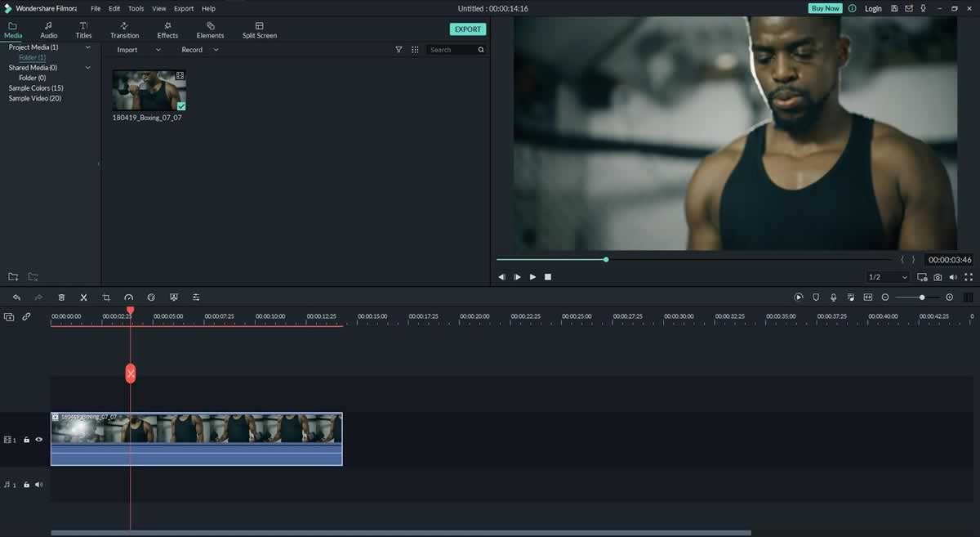The height and width of the screenshot is (537, 980).
Task: Click the Buy Now button
Action: pyautogui.click(x=825, y=7)
